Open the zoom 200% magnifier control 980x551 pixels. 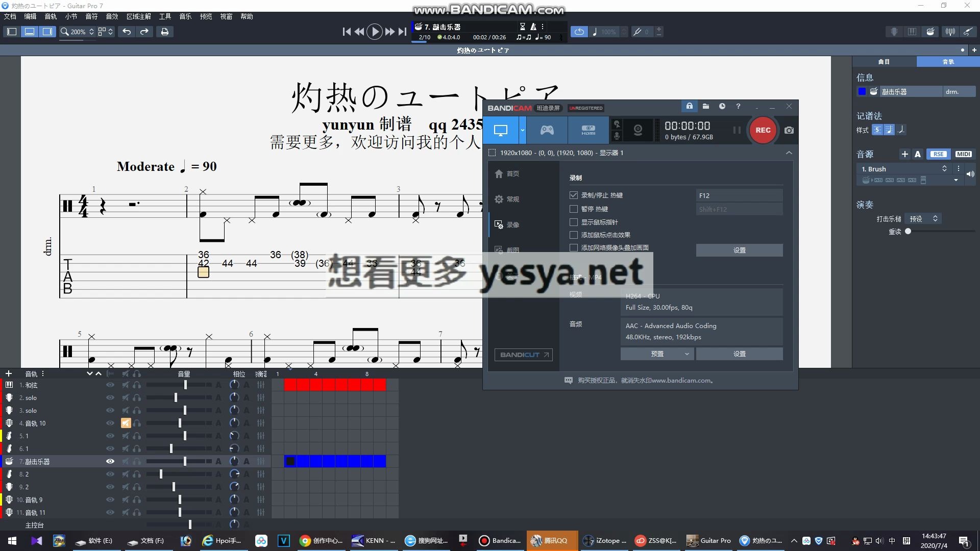click(65, 32)
